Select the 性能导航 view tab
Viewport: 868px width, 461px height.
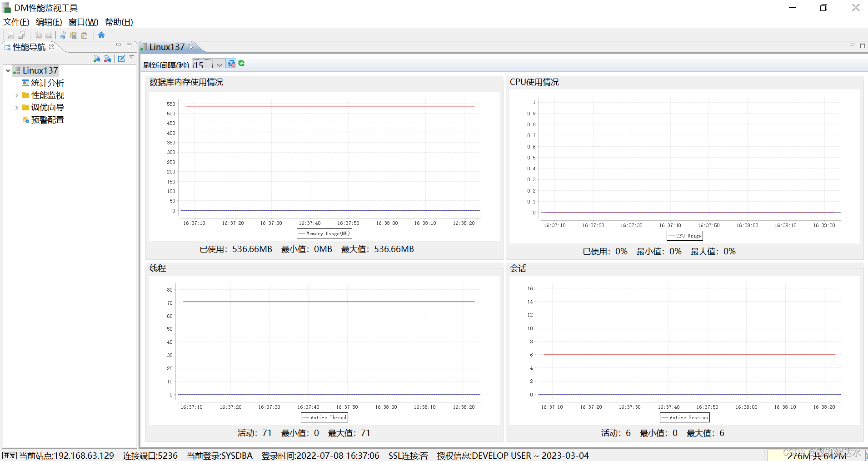[x=29, y=47]
